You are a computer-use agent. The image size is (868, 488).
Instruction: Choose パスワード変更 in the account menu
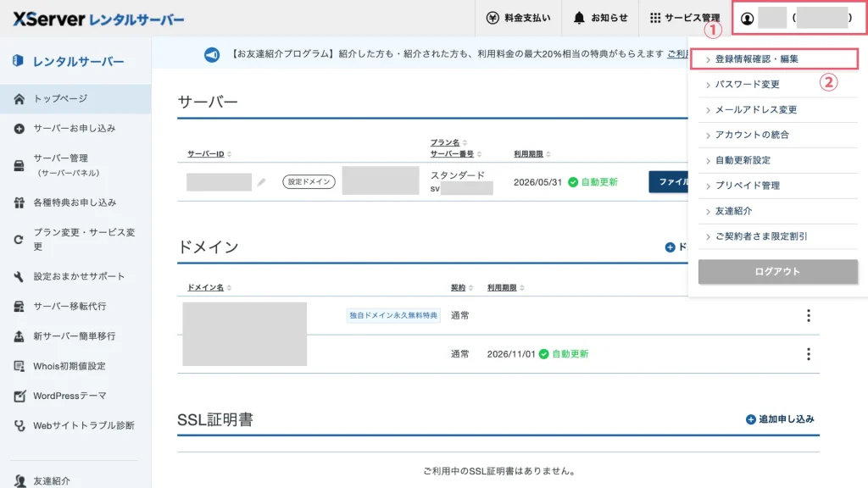click(x=747, y=85)
